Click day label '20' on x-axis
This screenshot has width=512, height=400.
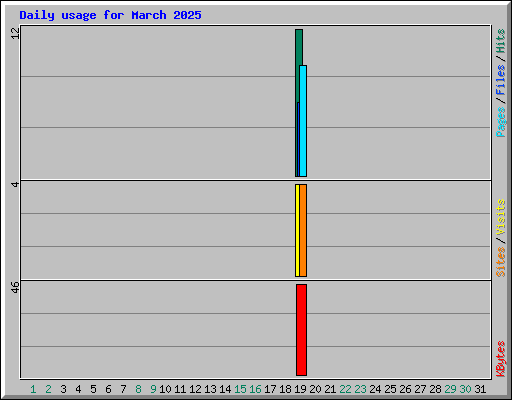pyautogui.click(x=315, y=389)
